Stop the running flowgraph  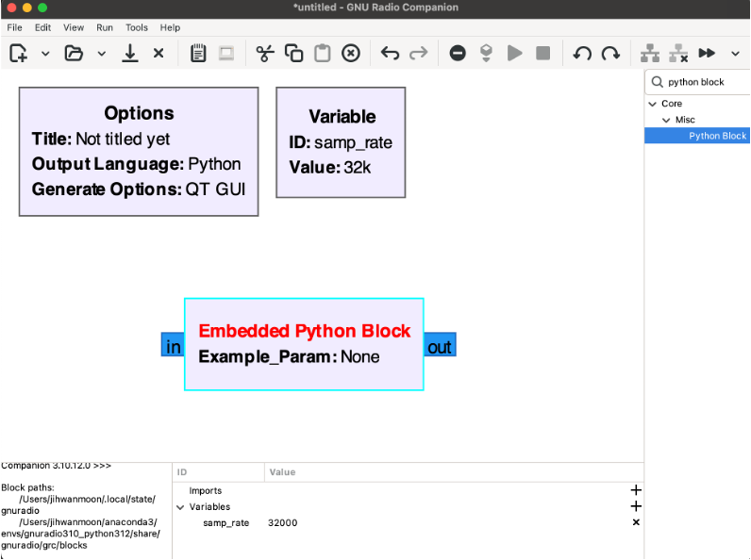pyautogui.click(x=543, y=53)
